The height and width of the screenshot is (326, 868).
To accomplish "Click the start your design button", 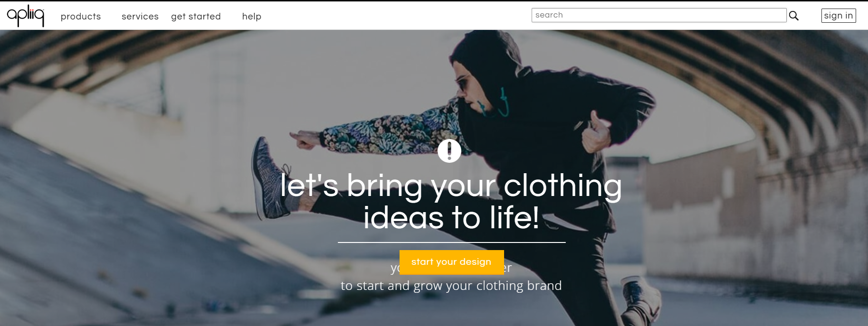I will pyautogui.click(x=451, y=262).
